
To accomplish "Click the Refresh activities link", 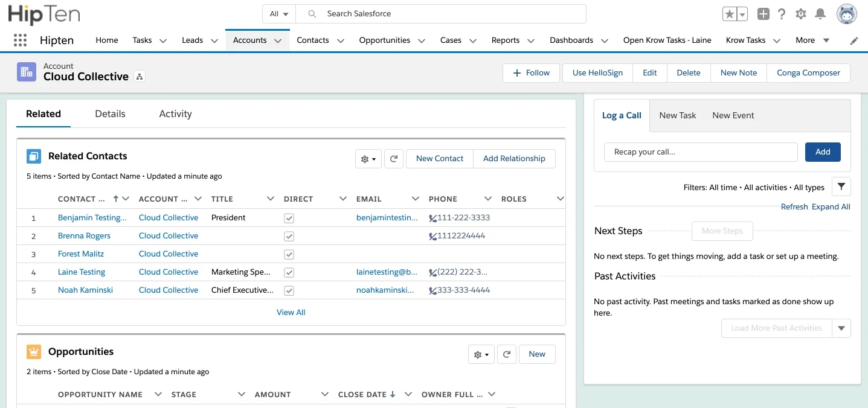I will point(794,207).
